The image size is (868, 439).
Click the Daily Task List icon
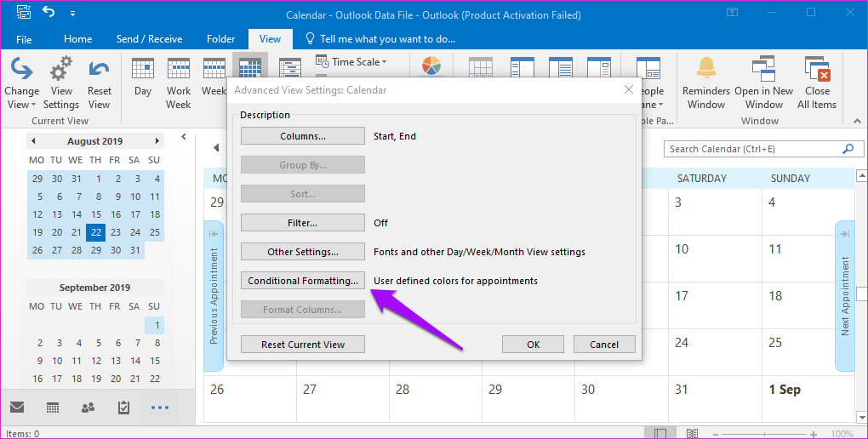point(481,67)
